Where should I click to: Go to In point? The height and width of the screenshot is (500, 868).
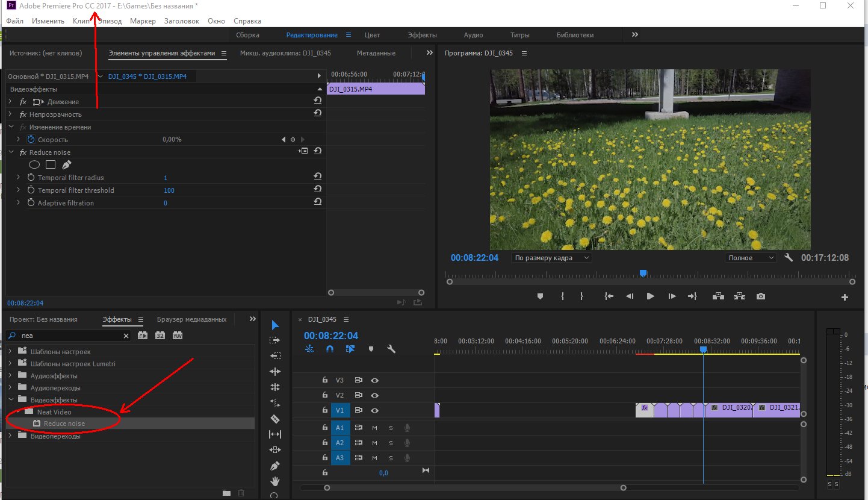click(609, 296)
